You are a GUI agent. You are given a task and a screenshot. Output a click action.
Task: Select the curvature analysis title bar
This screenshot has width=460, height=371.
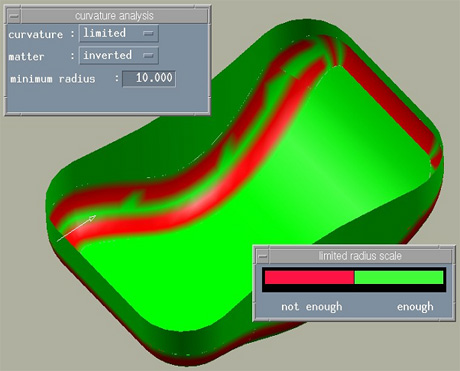[114, 16]
